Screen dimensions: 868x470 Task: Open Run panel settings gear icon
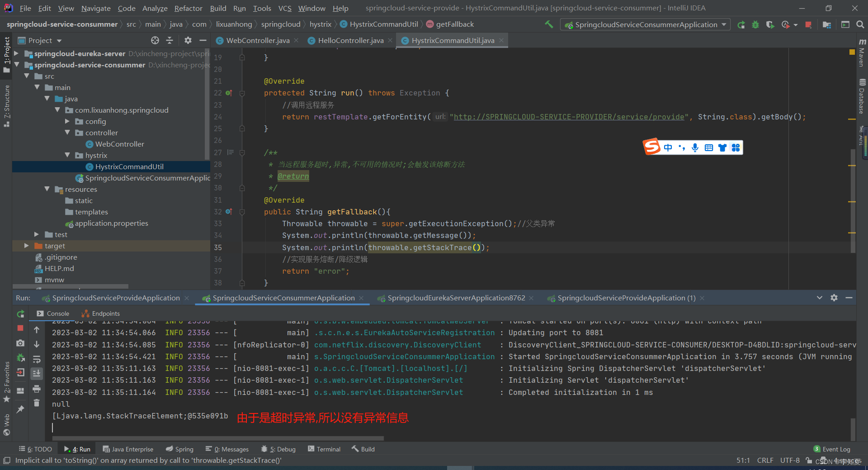[x=834, y=298]
